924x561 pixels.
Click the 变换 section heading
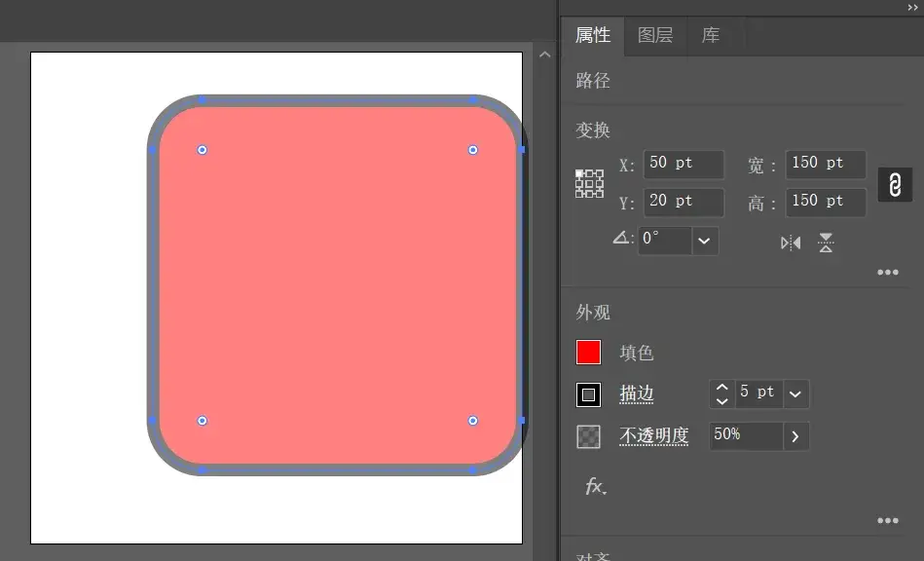click(x=593, y=130)
